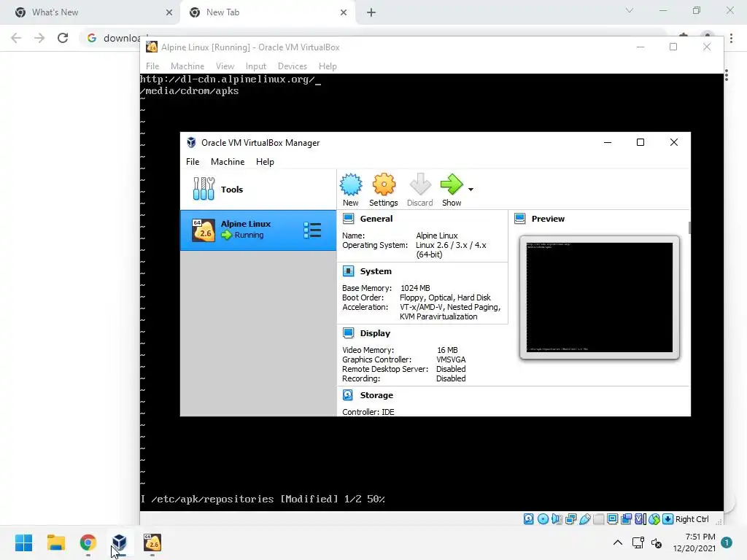Viewport: 747px width, 560px height.
Task: Open Help menu in VirtualBox Manager
Action: click(265, 162)
